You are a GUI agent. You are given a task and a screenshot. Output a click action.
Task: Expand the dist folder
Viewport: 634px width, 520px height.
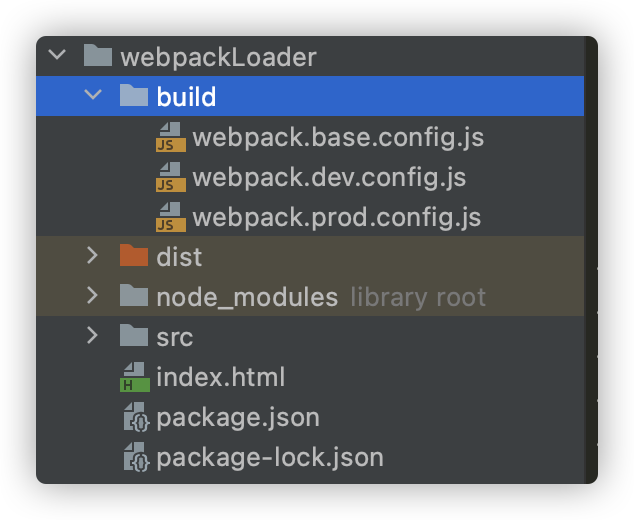(x=93, y=256)
